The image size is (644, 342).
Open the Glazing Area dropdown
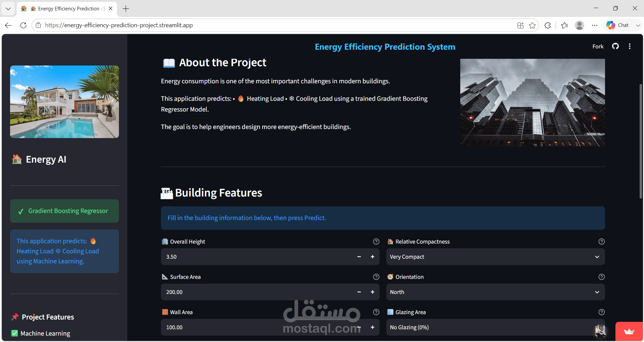[496, 327]
